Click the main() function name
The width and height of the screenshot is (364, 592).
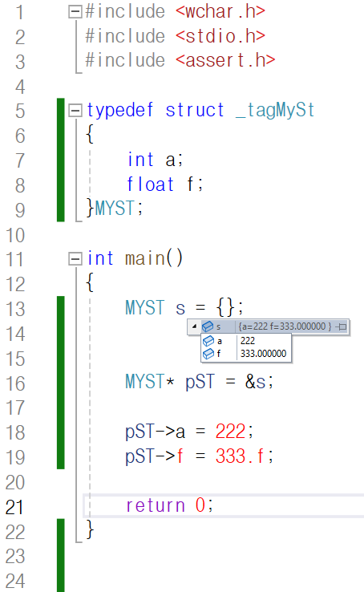click(154, 258)
